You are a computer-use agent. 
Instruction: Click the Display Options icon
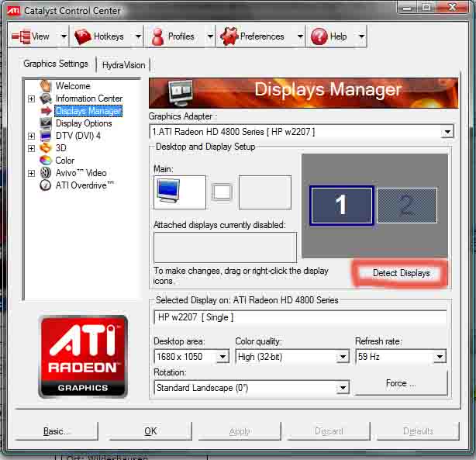click(46, 123)
